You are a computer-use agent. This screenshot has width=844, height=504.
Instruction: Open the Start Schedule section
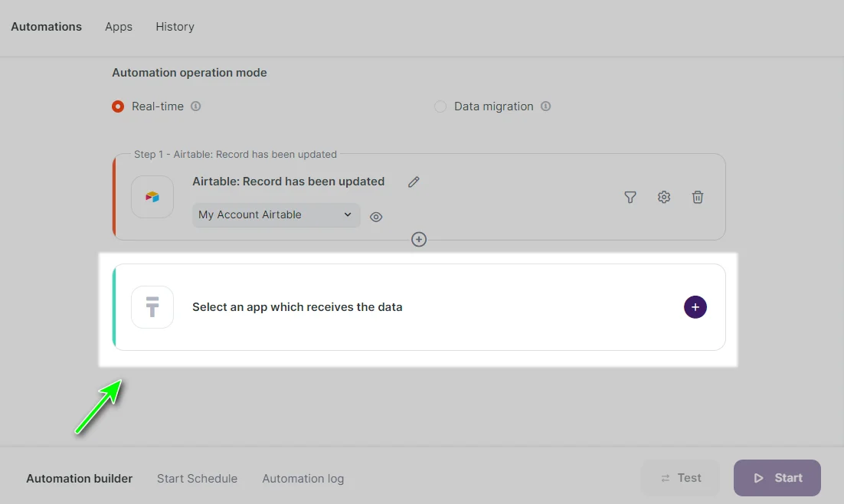pos(197,478)
